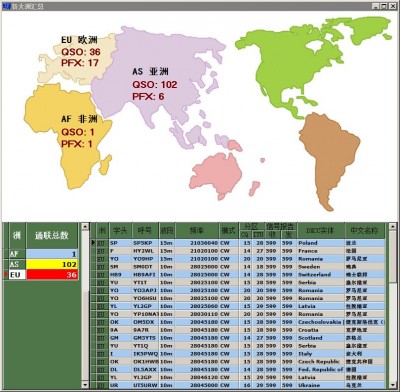Click the purple Asia map region
Image resolution: width=400 pixels, height=392 pixels.
[x=157, y=83]
